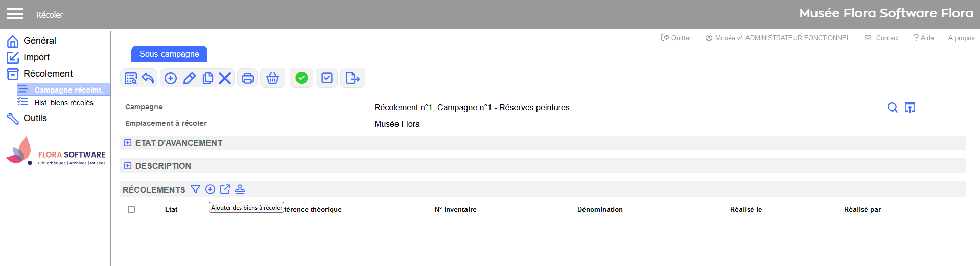Toggle the select-all checkbox in table header
The image size is (980, 266).
pyautogui.click(x=131, y=209)
